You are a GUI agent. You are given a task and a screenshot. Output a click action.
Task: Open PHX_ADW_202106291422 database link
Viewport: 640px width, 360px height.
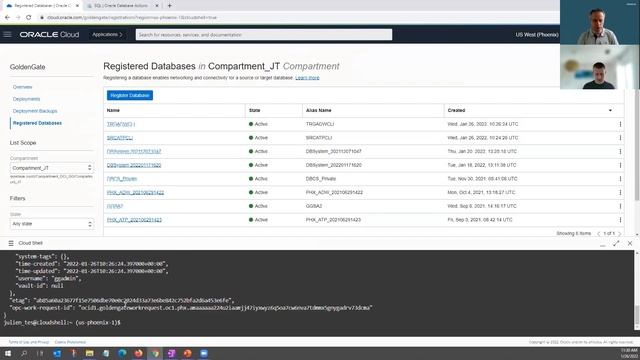coord(136,192)
